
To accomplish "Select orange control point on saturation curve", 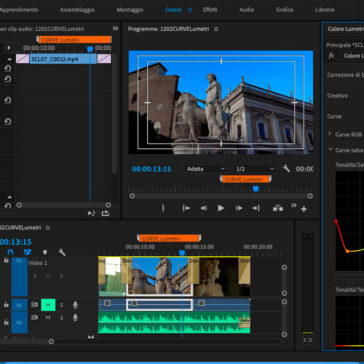I will 347,251.
